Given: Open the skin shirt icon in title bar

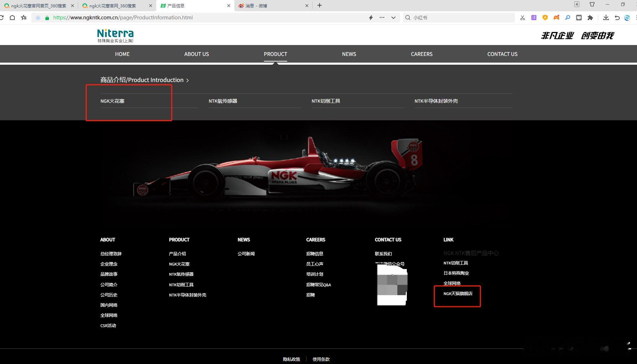Looking at the screenshot, I should [x=592, y=4].
